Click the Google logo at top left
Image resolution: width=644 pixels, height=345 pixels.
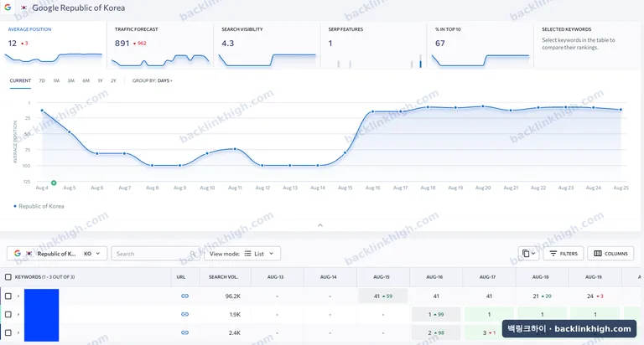8,8
